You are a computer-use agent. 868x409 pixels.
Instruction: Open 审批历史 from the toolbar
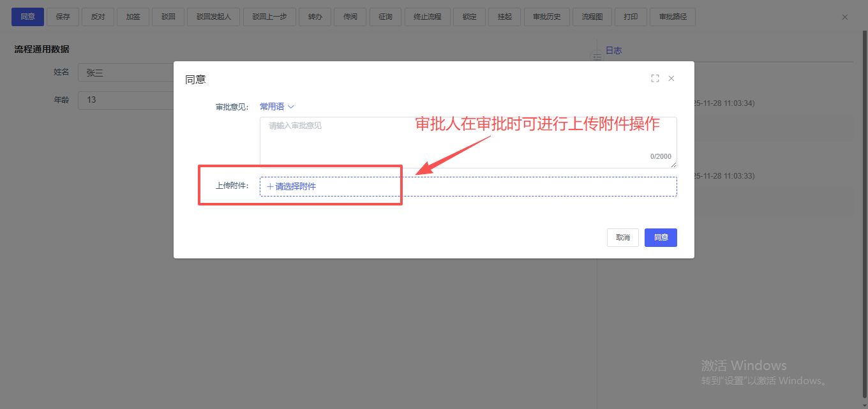(x=546, y=17)
